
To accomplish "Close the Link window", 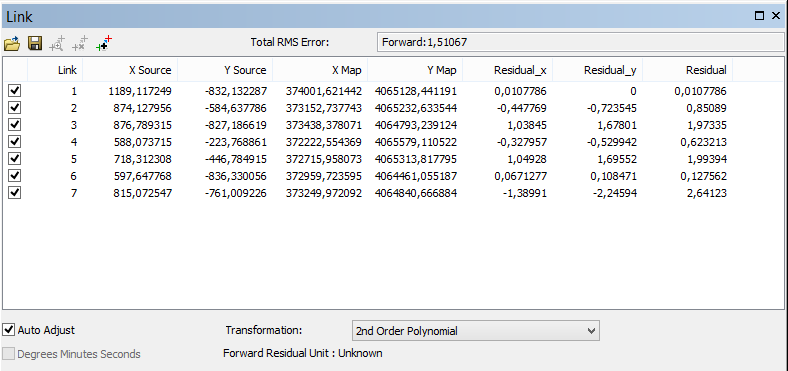I will coord(775,16).
